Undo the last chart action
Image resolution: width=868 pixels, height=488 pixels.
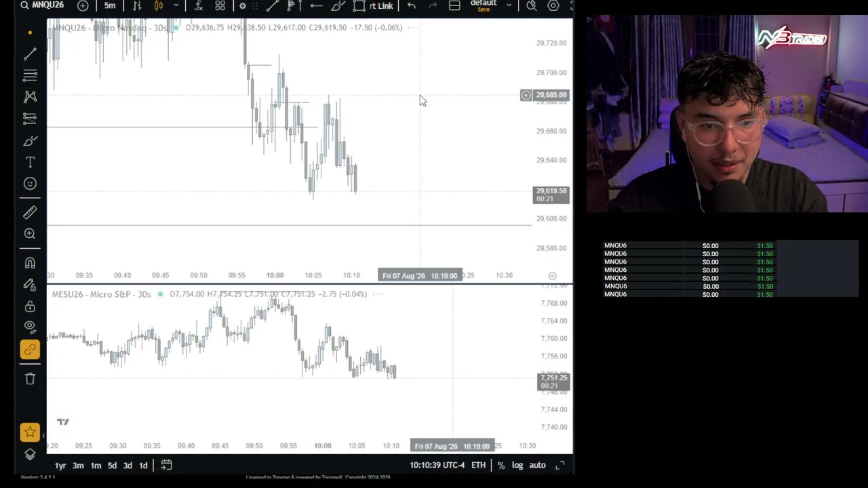412,5
